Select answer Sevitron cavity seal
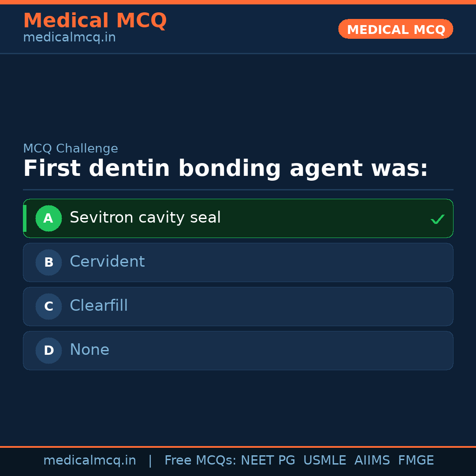This screenshot has height=476, width=476. [x=145, y=218]
